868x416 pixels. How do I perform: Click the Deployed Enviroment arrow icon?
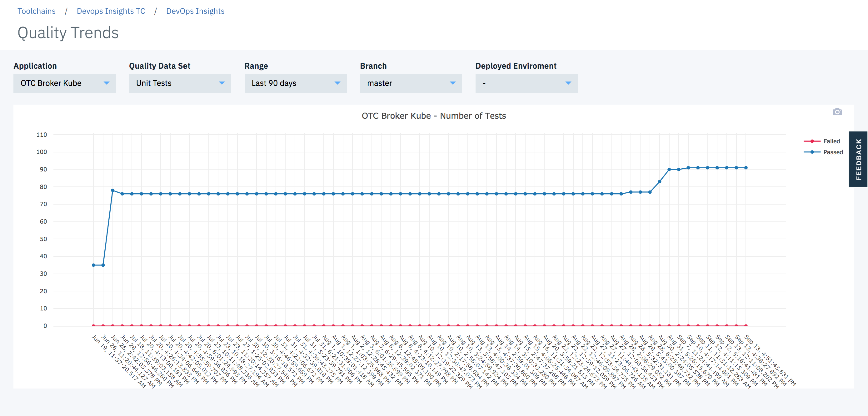pos(568,83)
